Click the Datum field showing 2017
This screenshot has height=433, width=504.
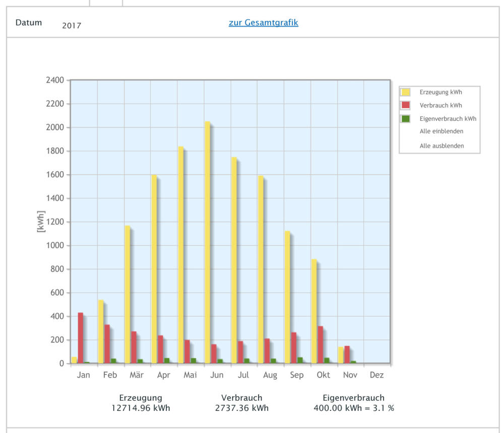coord(72,26)
